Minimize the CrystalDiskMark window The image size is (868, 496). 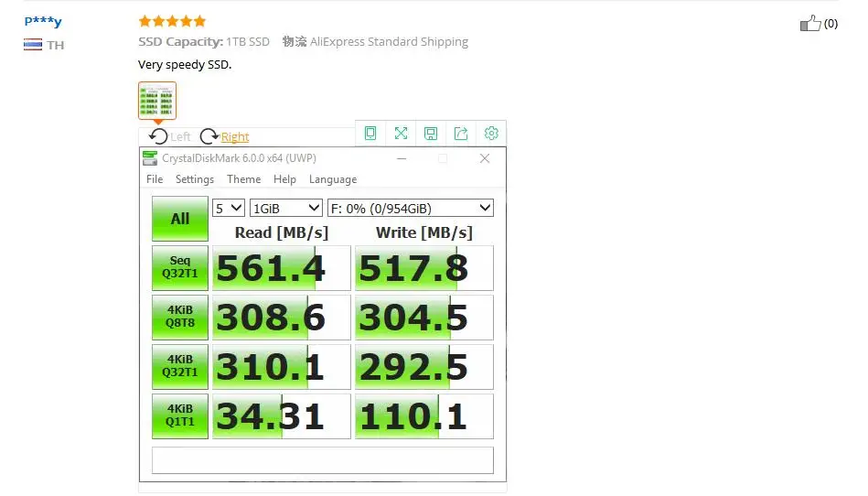pyautogui.click(x=402, y=158)
